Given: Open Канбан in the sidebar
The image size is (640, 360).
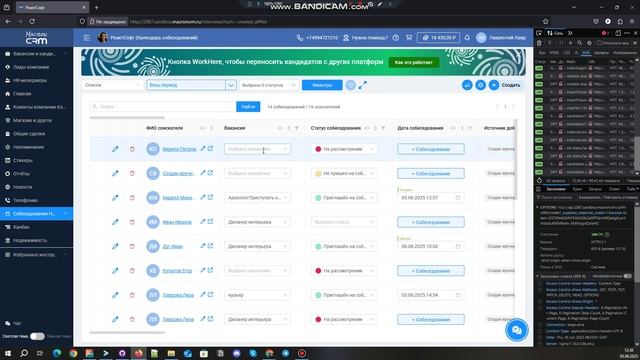Looking at the screenshot, I should point(36,227).
